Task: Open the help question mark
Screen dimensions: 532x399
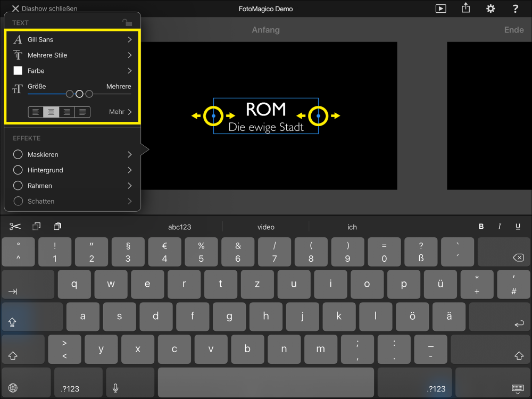Action: click(516, 9)
